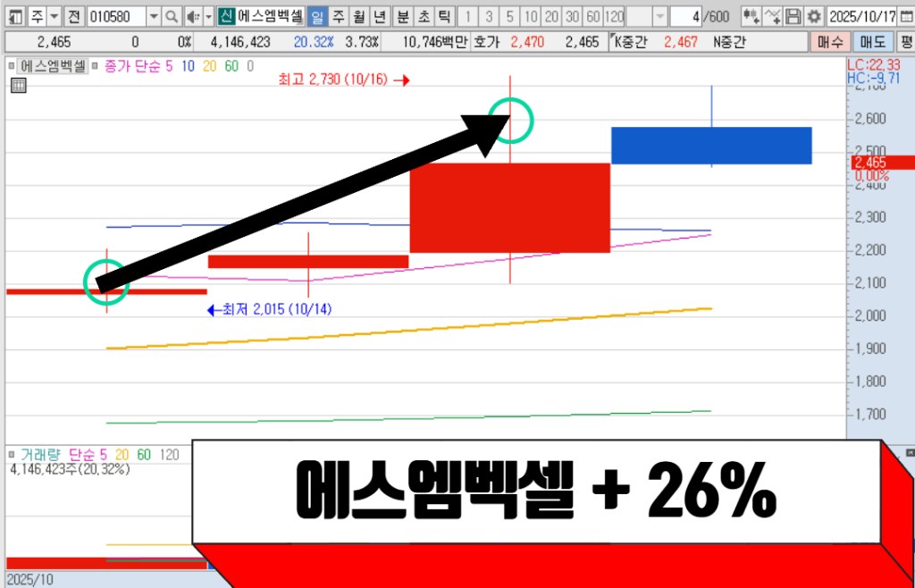The image size is (915, 588).
Task: Click the leftmost panel layout icon
Action: tap(15, 17)
